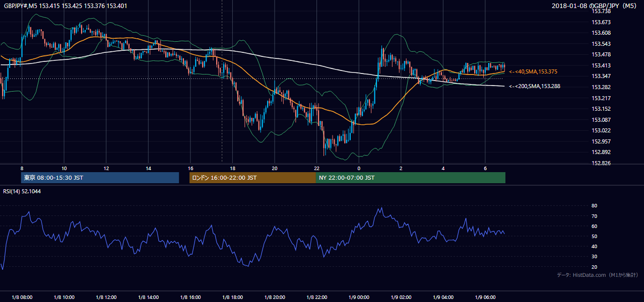Click the 153.673 price axis label
The image size is (644, 302).
click(x=602, y=22)
